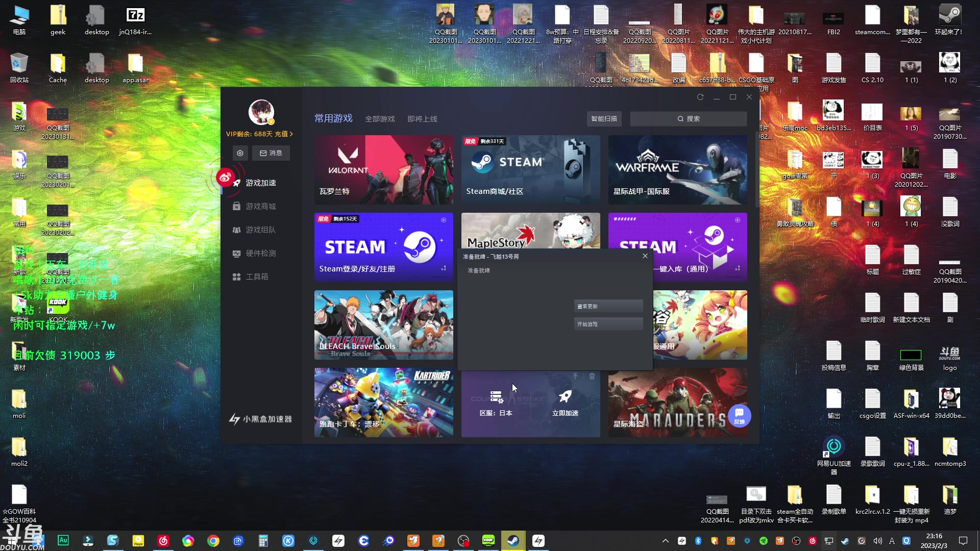
Task: Select the 回收站 Recycle Bin desktop icon
Action: 19,68
